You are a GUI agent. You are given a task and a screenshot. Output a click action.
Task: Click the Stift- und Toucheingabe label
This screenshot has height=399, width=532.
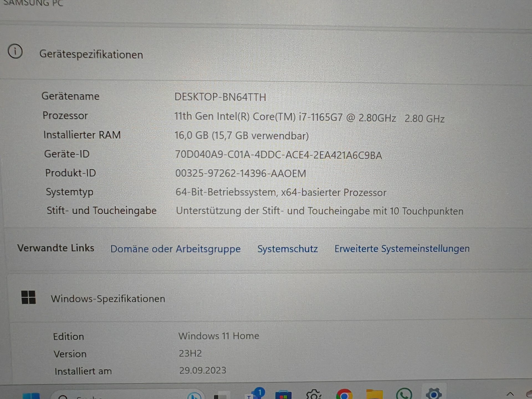[x=101, y=211]
